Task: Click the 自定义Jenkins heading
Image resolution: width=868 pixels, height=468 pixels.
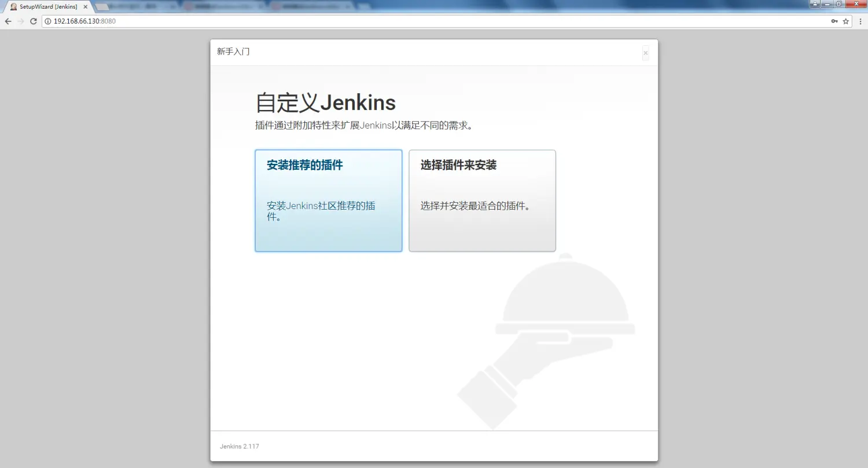Action: 326,103
